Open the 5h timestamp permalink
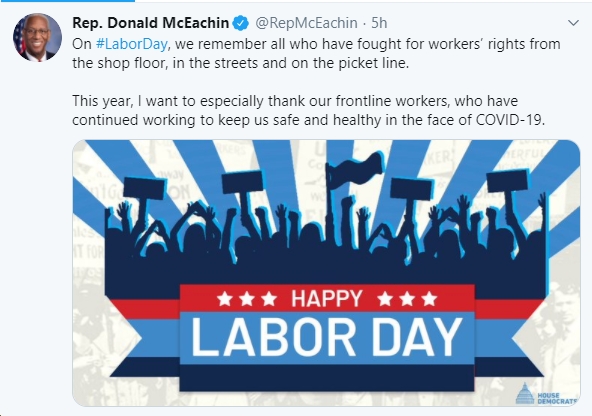592x416 pixels. click(x=379, y=23)
